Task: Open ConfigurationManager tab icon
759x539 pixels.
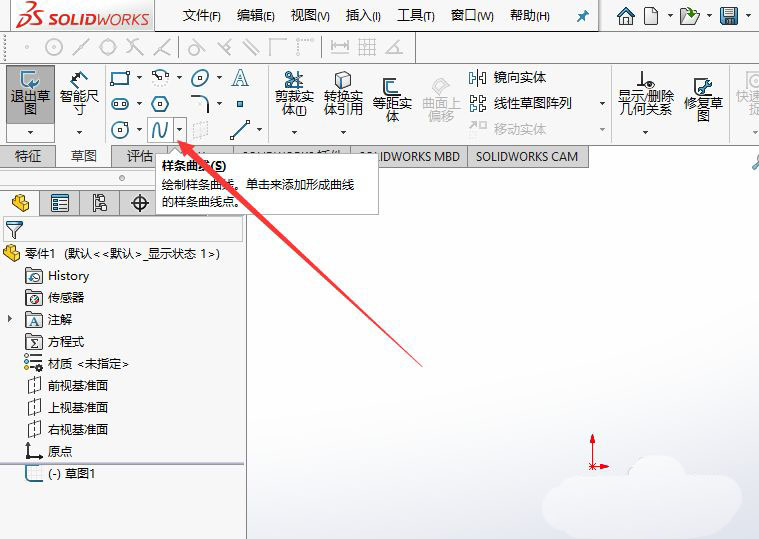Action: (100, 203)
